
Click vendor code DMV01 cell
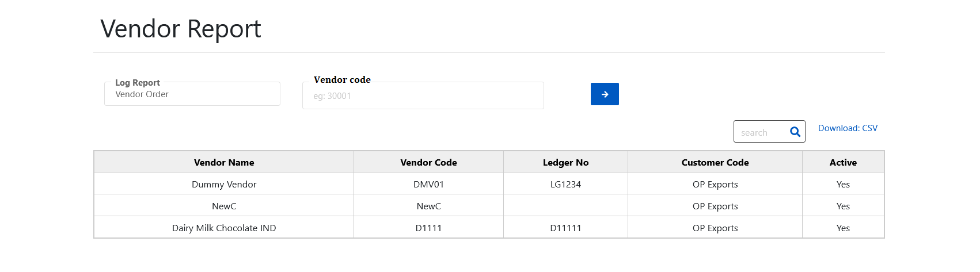point(428,185)
